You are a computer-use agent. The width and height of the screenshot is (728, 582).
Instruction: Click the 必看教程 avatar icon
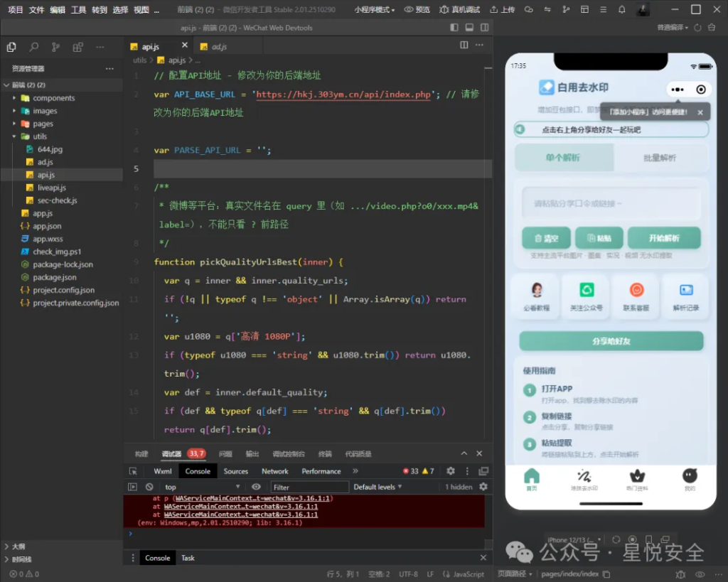(537, 290)
